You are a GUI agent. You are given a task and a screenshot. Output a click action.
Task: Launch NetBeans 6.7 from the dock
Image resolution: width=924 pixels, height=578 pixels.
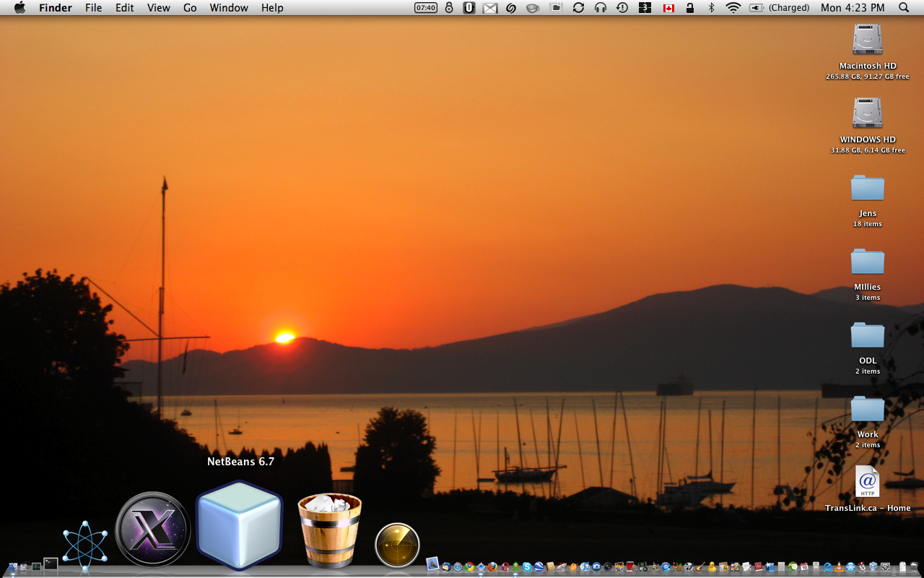239,525
